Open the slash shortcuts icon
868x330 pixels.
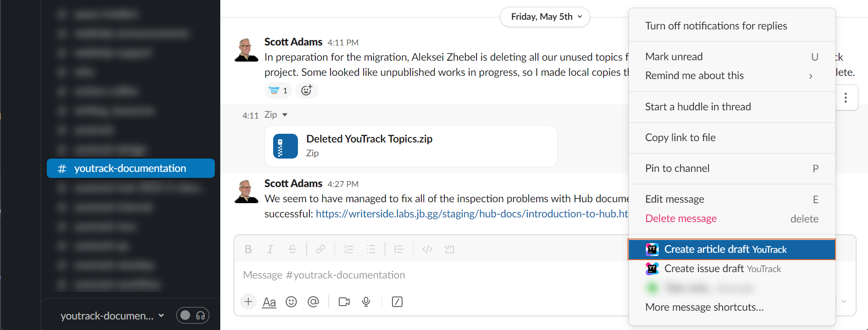point(397,302)
